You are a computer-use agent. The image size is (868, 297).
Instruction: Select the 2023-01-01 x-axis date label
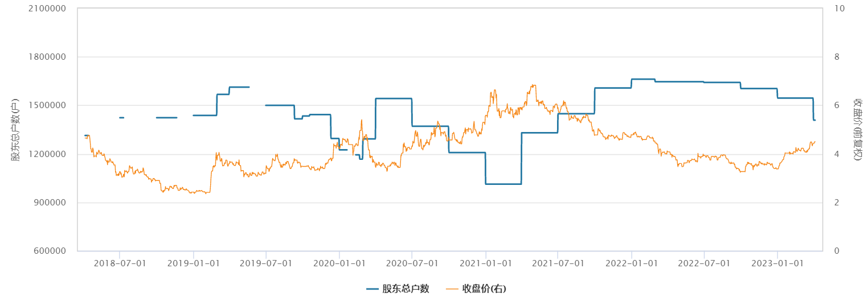pos(777,263)
